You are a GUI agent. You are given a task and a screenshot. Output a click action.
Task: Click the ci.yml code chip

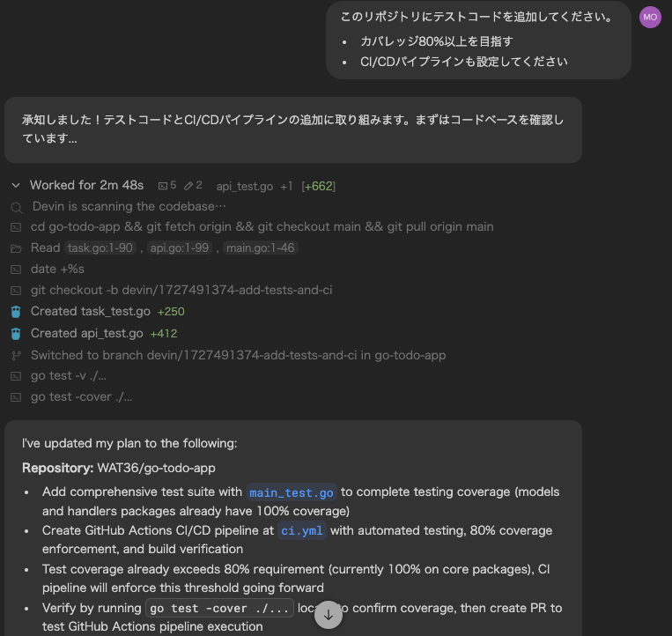(x=302, y=531)
